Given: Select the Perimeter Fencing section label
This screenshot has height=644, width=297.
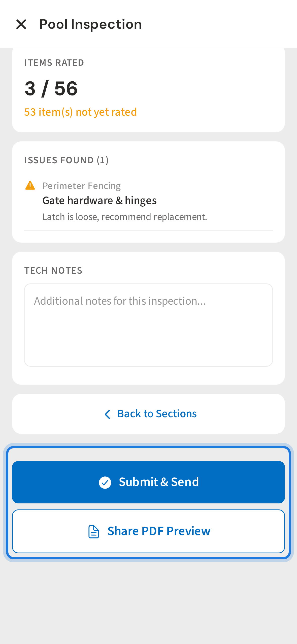Looking at the screenshot, I should [82, 186].
